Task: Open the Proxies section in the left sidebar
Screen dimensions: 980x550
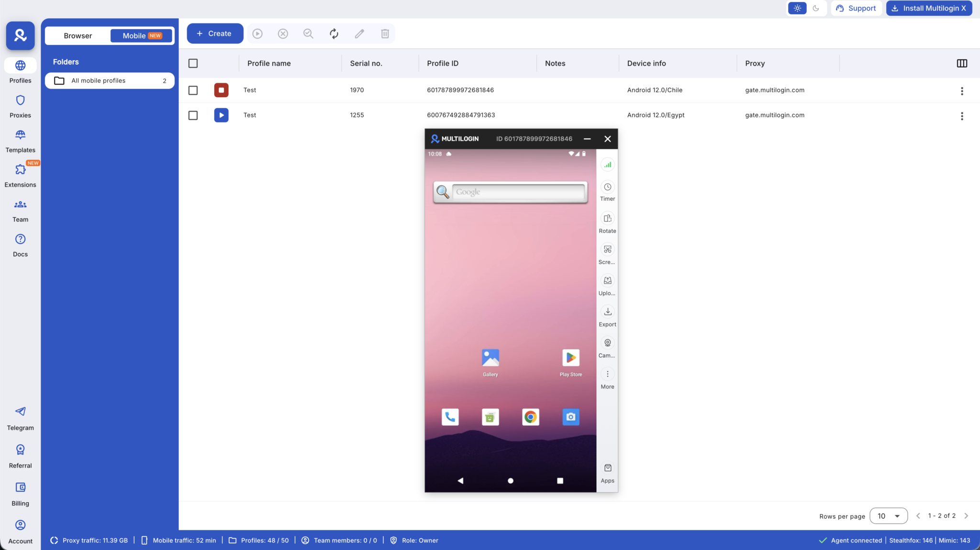Action: [x=20, y=106]
